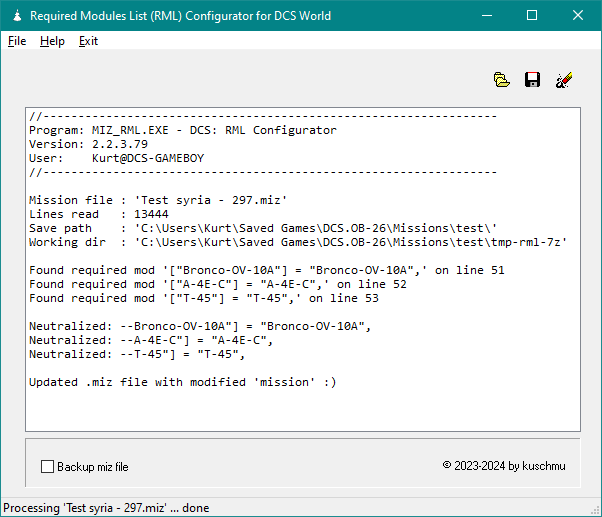Click the Found required mod Bronco-OV-10A line

(x=266, y=270)
